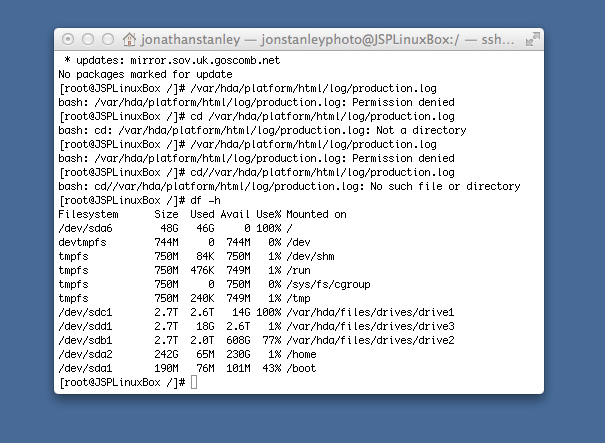The image size is (605, 443).
Task: Click the 'Mounted on' header text
Action: [316, 215]
